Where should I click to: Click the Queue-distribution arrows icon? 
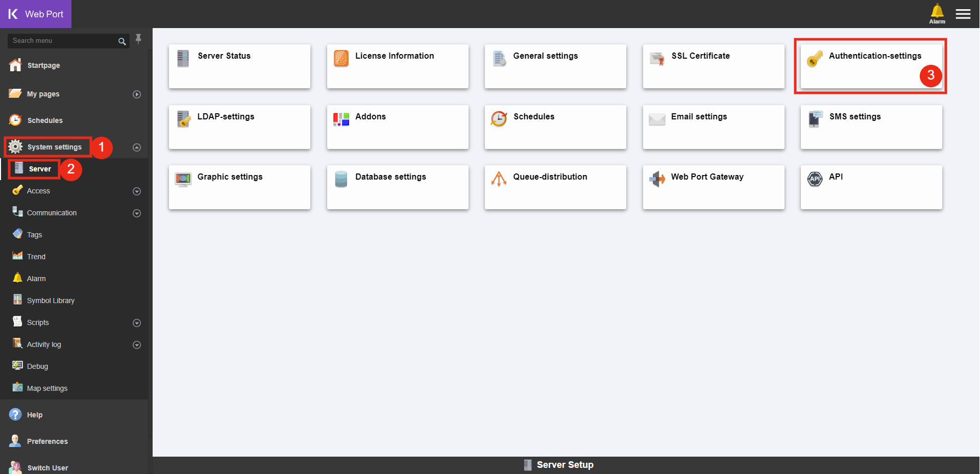click(499, 179)
